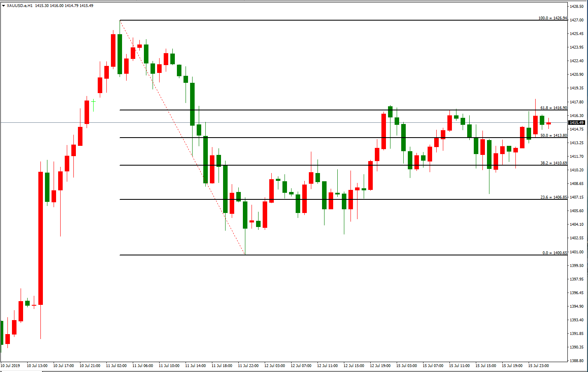The height and width of the screenshot is (372, 588).
Task: Click the 61.8 = 1416.90 Fibonacci level label
Action: [x=553, y=108]
